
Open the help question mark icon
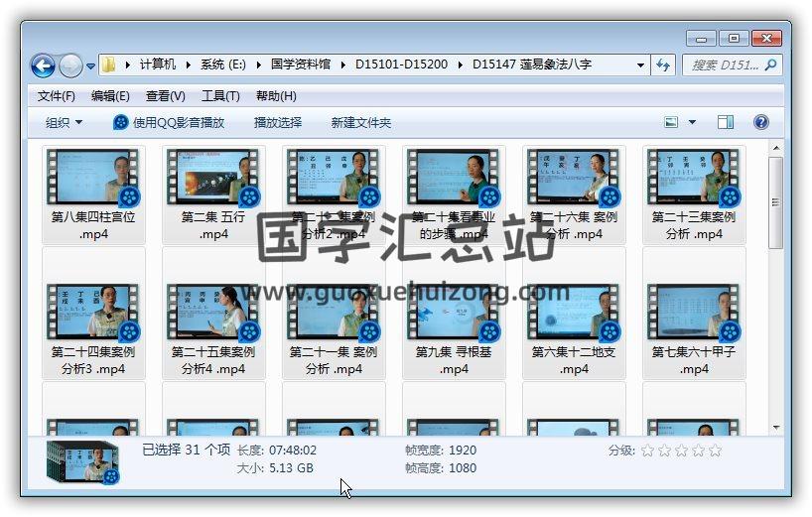point(761,122)
